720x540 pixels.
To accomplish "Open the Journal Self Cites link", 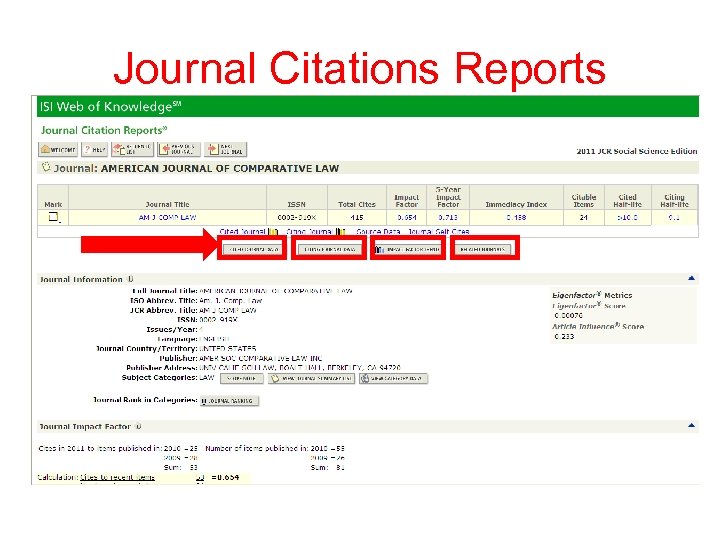I will (439, 231).
